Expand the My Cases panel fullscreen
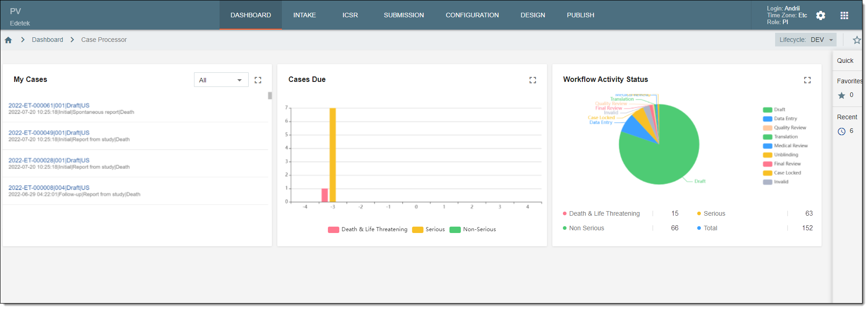Image resolution: width=868 pixels, height=309 pixels. 258,80
